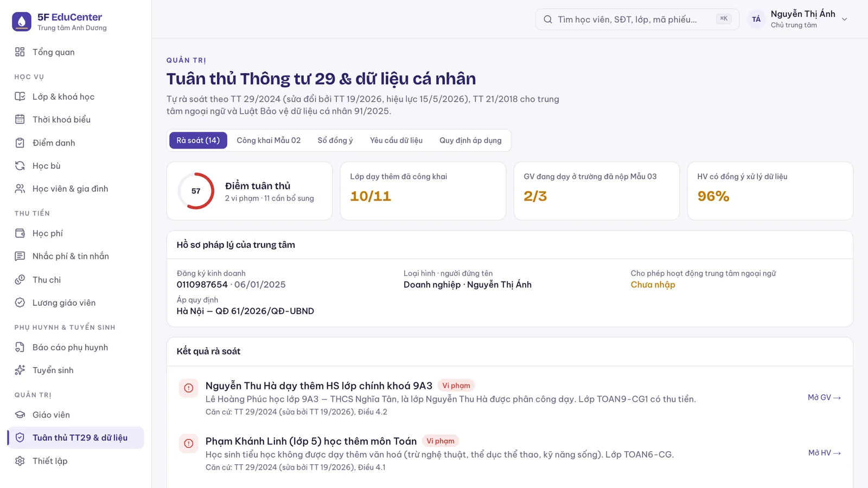Click the 5F EduCenter logo icon
This screenshot has height=488, width=868.
(22, 22)
